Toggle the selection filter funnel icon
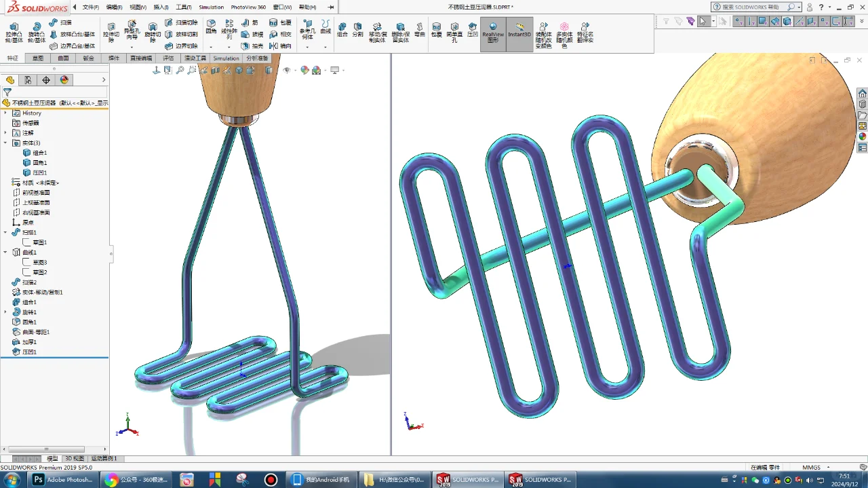 (x=666, y=21)
